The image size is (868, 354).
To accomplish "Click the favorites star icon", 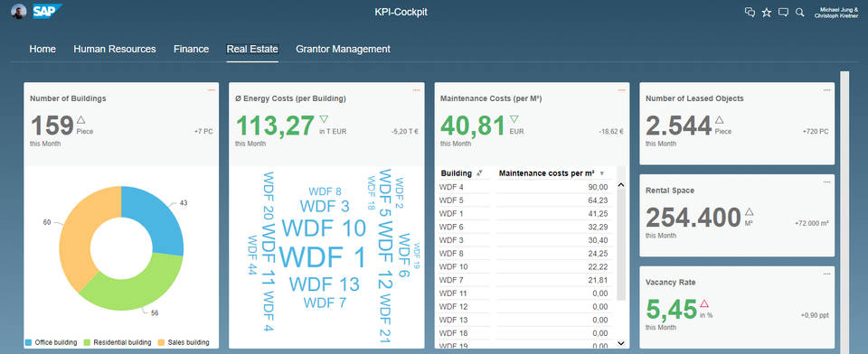I will click(x=767, y=12).
